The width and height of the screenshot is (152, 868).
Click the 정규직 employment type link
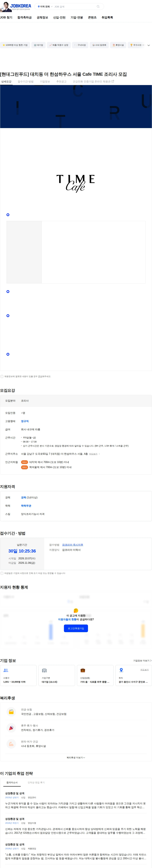(x=25, y=421)
